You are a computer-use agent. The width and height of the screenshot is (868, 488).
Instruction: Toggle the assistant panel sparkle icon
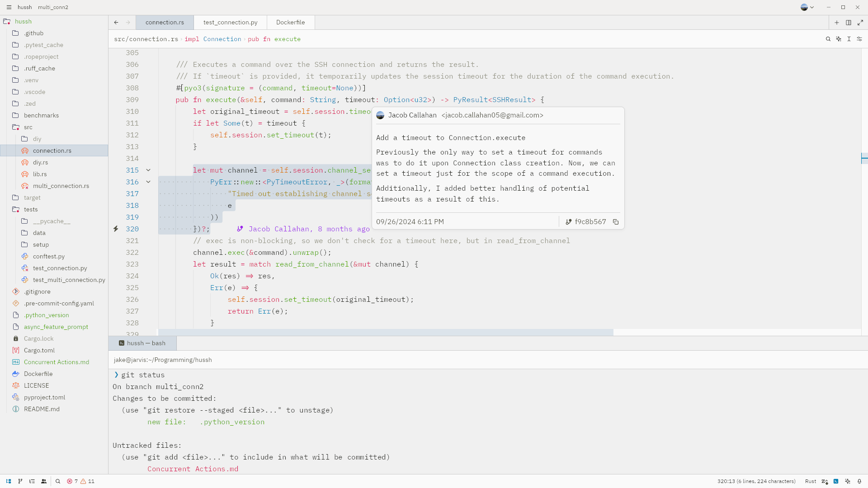tap(848, 481)
